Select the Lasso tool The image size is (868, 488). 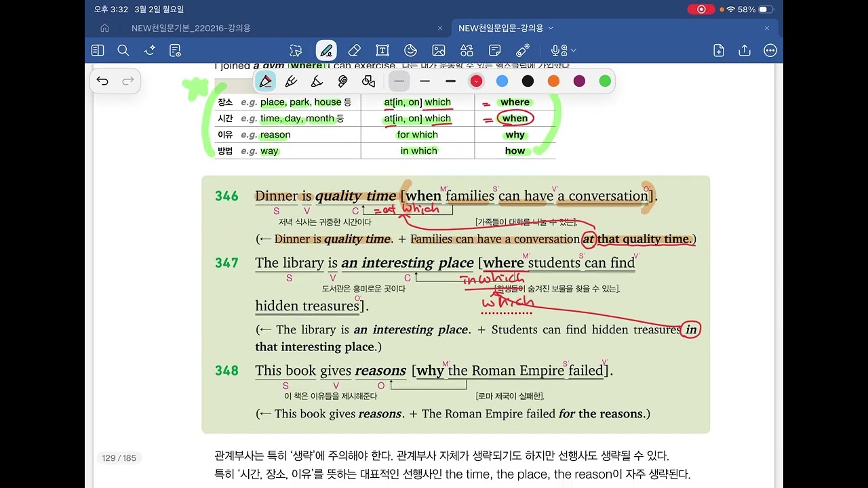click(296, 50)
